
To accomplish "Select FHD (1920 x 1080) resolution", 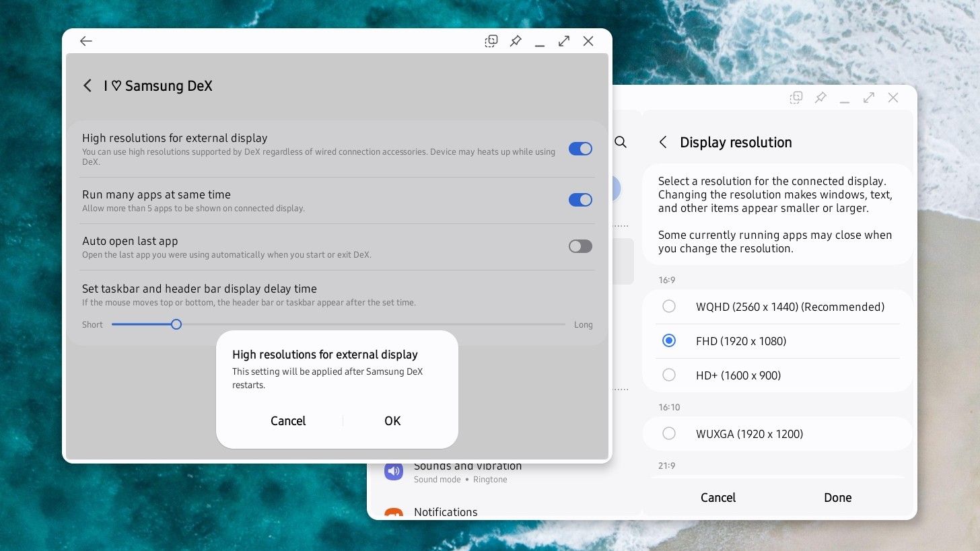I will (777, 341).
